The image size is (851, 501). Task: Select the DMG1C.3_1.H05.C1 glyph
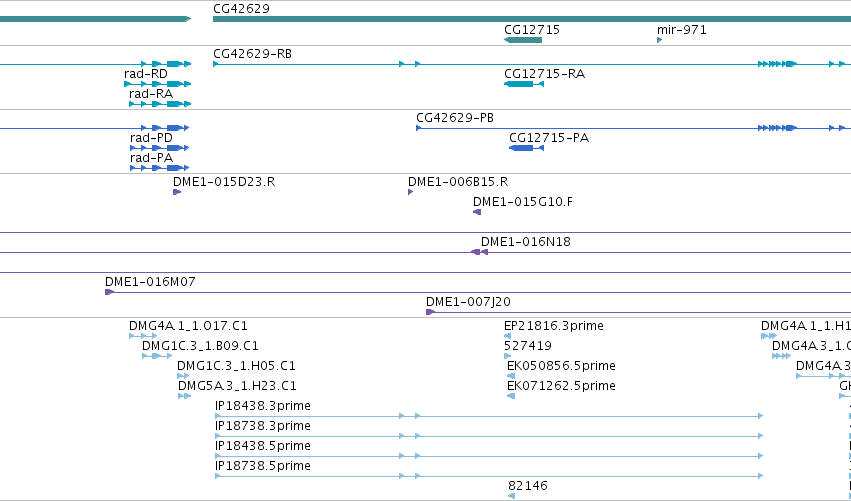click(x=183, y=376)
